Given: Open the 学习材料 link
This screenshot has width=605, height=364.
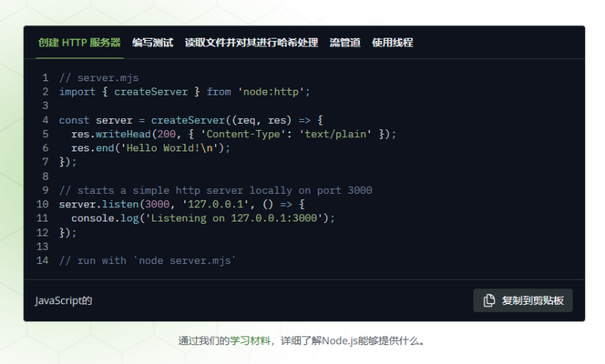Looking at the screenshot, I should coord(250,341).
